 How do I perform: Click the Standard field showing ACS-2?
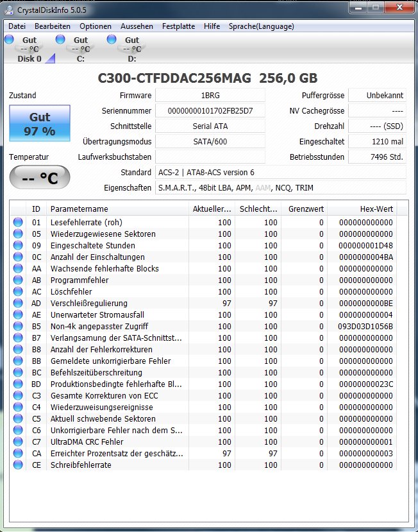[x=281, y=173]
